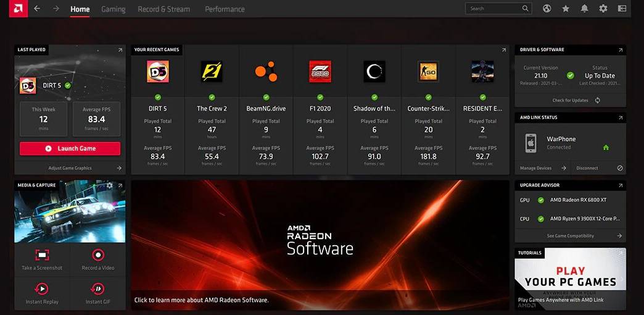Click Record a Video icon
Screen dimensions: 644x315
pyautogui.click(x=97, y=254)
